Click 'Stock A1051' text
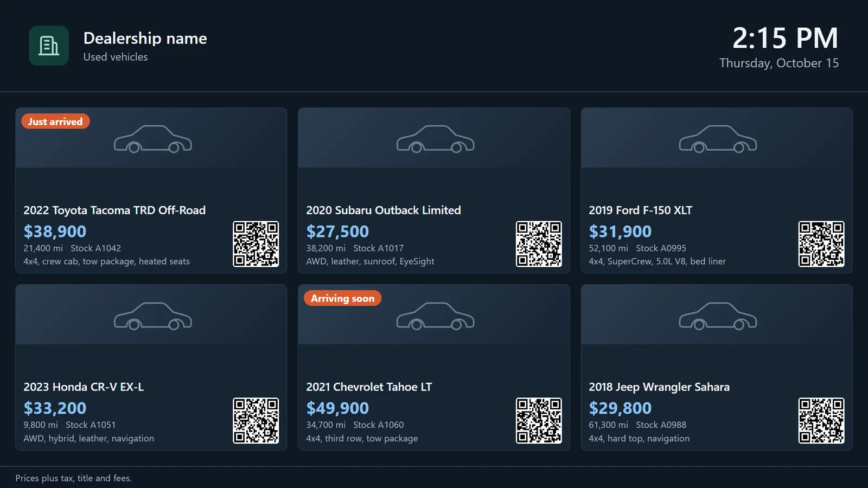Screen dimensions: 868x488 91,425
